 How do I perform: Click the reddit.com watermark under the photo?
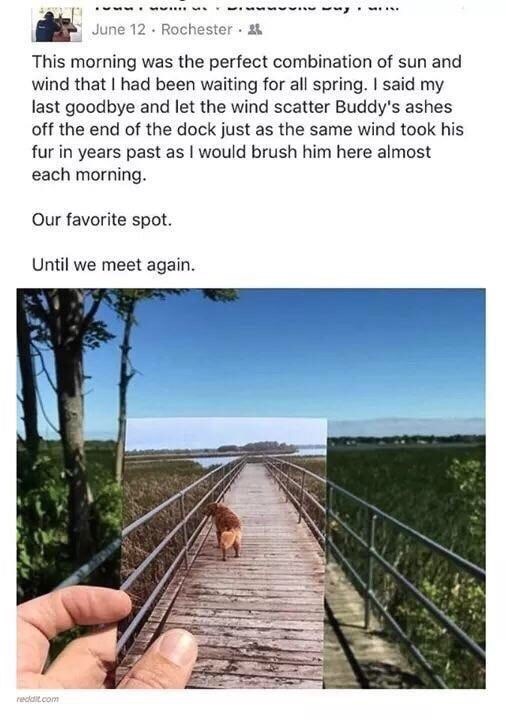38,699
